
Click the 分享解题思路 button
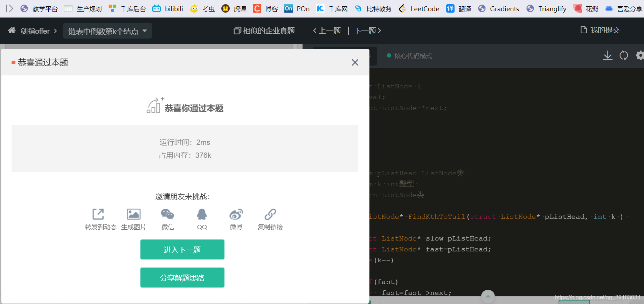click(182, 278)
